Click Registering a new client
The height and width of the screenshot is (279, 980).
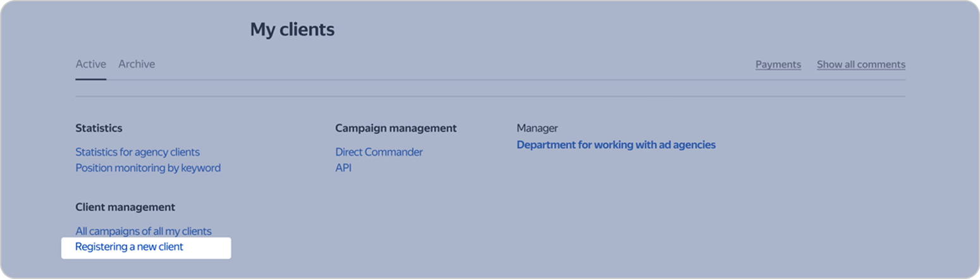[129, 247]
